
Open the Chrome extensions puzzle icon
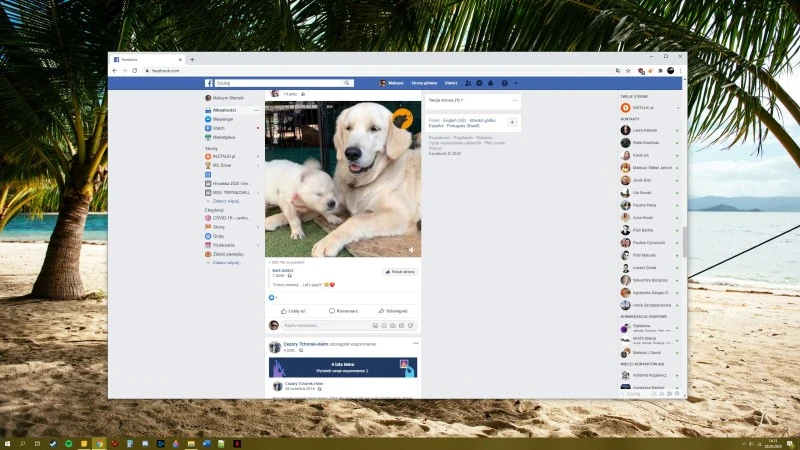660,70
